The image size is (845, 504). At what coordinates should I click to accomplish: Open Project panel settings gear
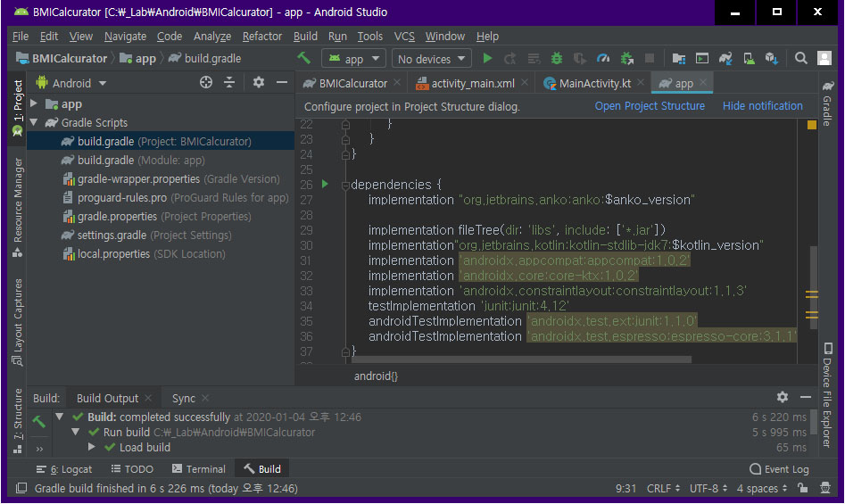259,82
